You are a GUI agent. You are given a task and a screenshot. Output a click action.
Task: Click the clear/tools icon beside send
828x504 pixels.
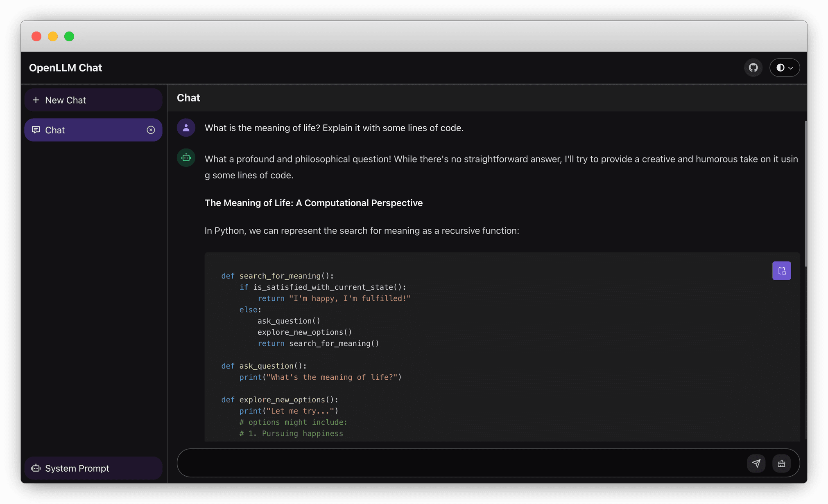782,463
